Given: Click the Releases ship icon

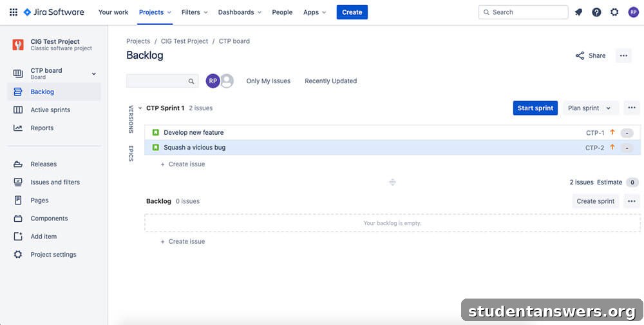Looking at the screenshot, I should click(x=17, y=164).
